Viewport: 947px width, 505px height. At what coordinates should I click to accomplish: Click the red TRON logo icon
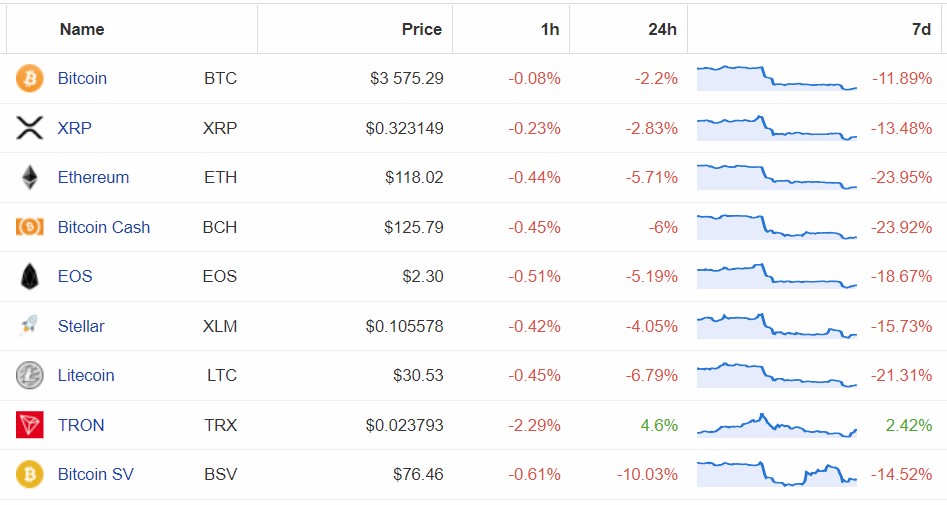pos(30,425)
